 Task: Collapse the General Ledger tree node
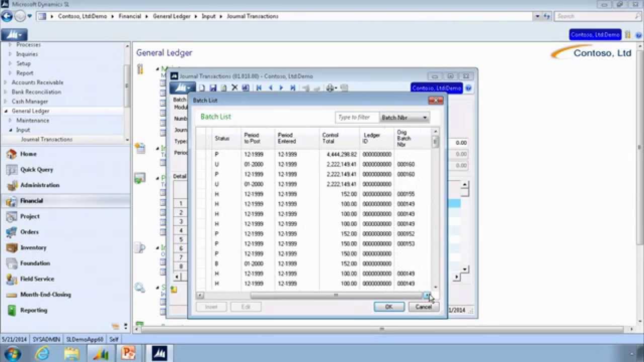[x=6, y=111]
